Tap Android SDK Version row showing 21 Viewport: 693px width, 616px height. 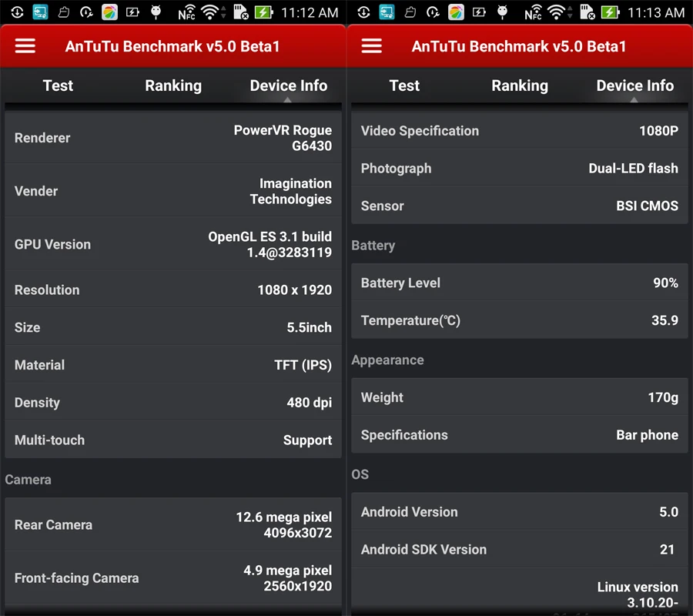[x=520, y=549]
